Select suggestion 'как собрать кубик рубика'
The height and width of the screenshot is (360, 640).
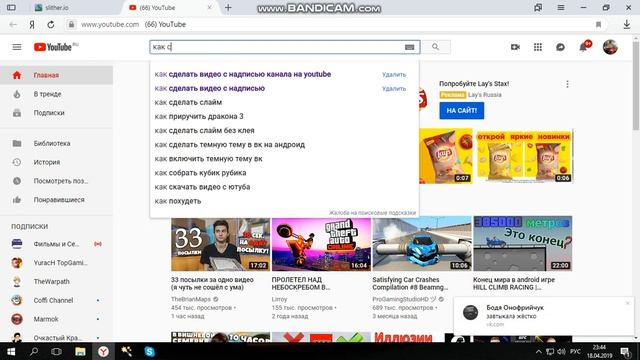284,173
